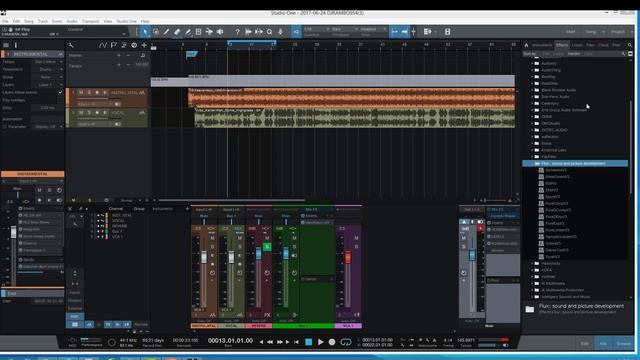Open the browser Home icon
This screenshot has width=640, height=360.
pos(526,45)
